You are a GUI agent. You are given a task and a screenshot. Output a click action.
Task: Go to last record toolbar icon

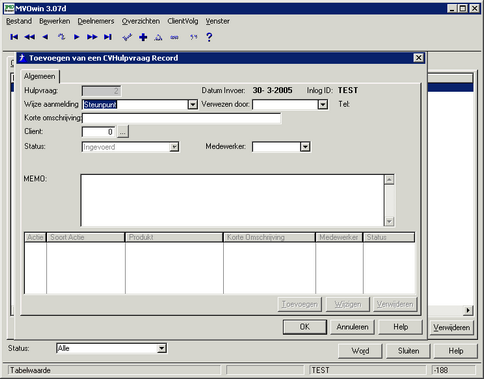(108, 37)
